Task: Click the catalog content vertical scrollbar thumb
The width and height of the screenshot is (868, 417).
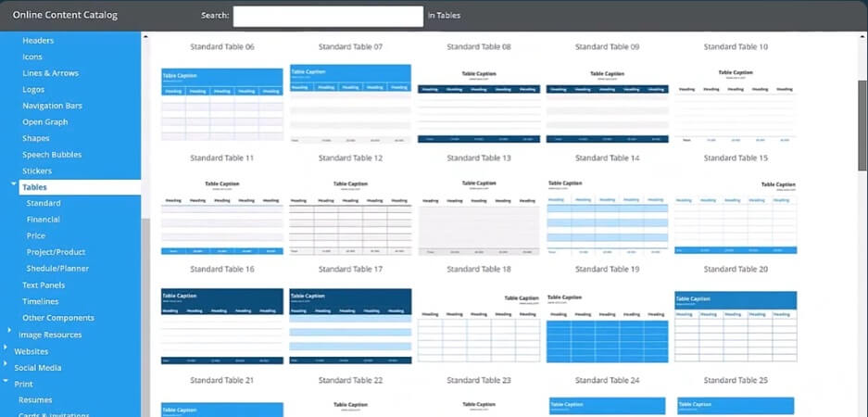Action: click(862, 125)
